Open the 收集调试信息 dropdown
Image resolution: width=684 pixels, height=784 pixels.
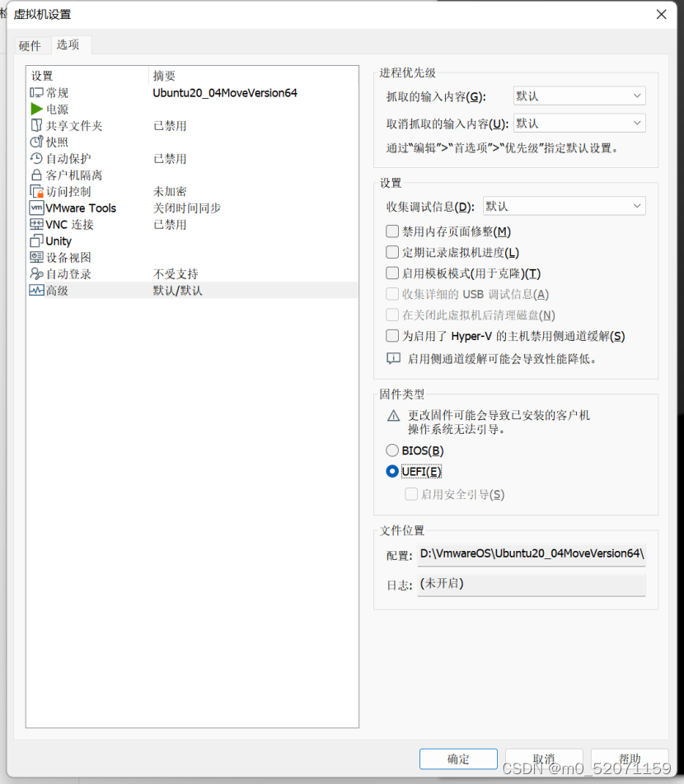click(x=565, y=206)
